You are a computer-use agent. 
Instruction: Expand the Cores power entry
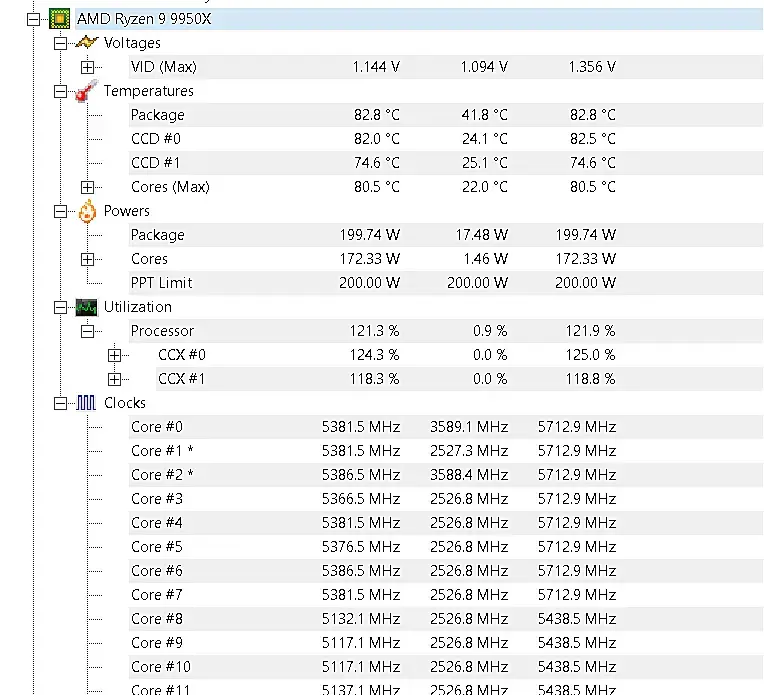coord(87,259)
